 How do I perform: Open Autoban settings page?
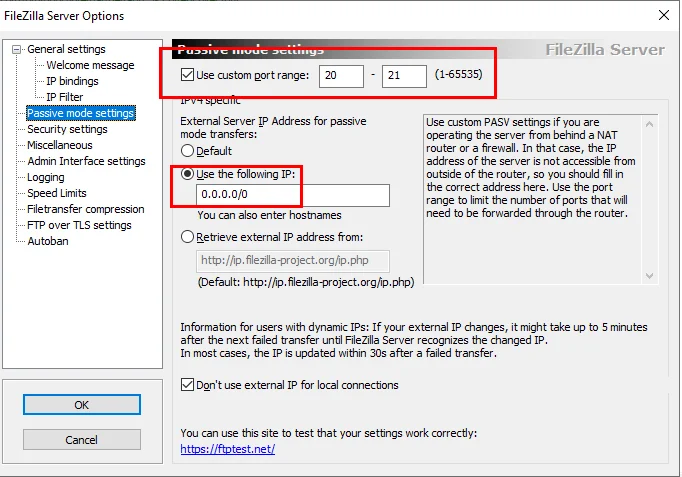48,241
